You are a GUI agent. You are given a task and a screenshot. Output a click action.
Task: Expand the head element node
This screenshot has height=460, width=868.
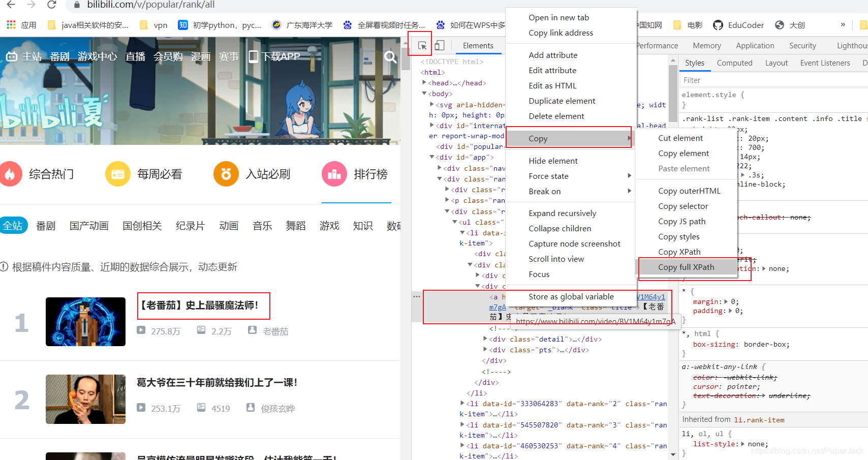pyautogui.click(x=424, y=83)
